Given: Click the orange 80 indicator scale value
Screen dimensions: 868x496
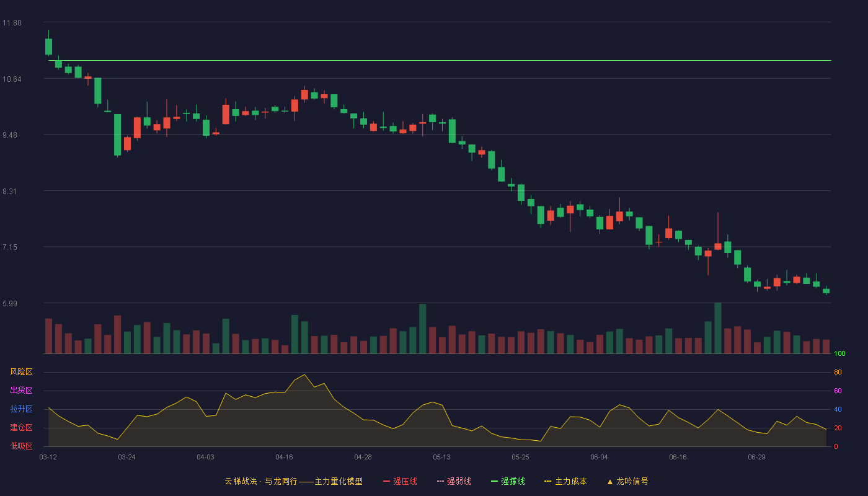Looking at the screenshot, I should coord(838,372).
